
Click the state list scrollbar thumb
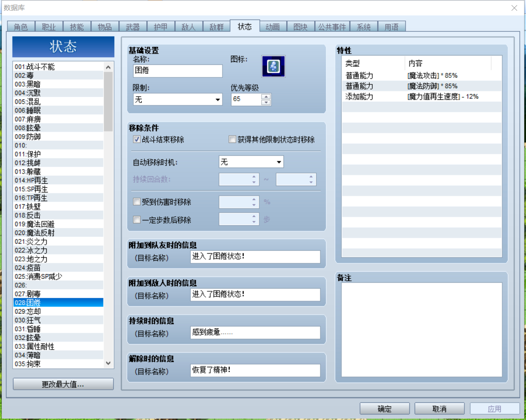click(108, 102)
